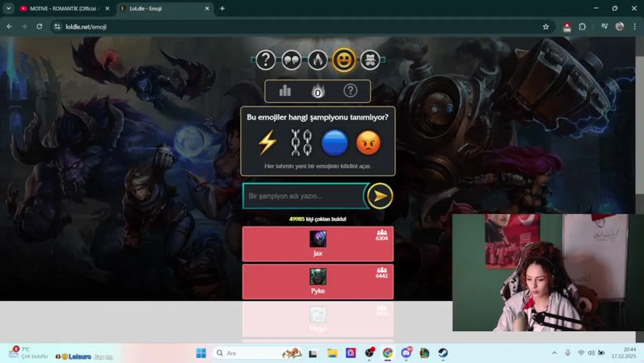Open the Jax guess row
The height and width of the screenshot is (363, 644).
[x=318, y=244]
